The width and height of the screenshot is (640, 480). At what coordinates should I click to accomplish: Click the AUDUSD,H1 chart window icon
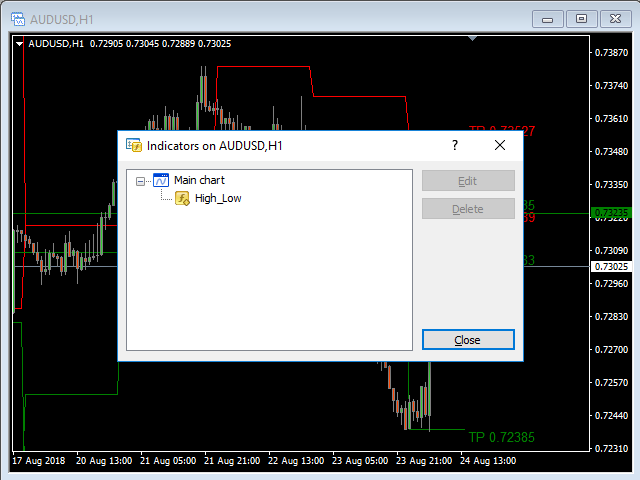coord(18,19)
